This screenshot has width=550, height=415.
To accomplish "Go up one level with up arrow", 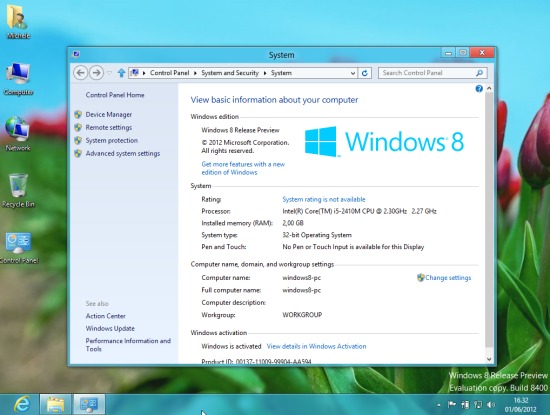I will (121, 73).
